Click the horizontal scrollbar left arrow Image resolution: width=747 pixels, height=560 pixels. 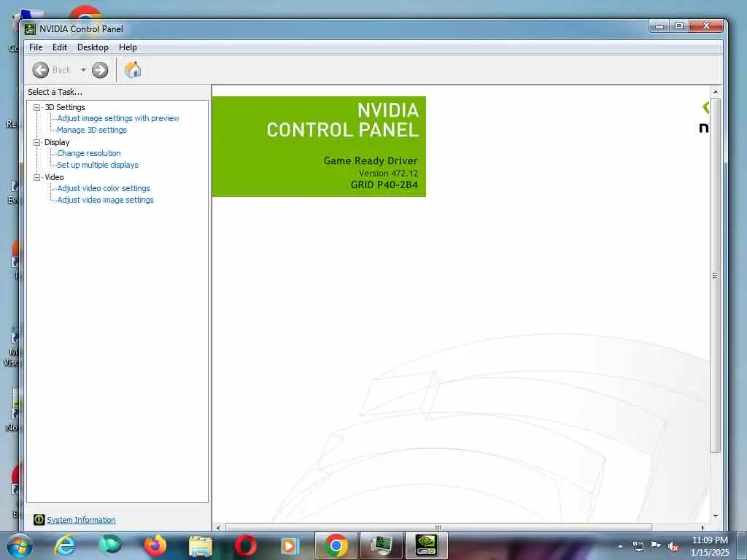point(218,528)
